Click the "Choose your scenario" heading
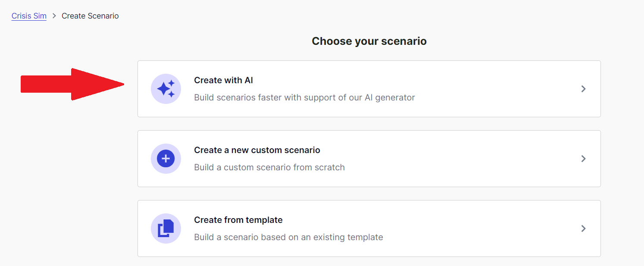Viewport: 644px width, 266px height. pos(369,41)
